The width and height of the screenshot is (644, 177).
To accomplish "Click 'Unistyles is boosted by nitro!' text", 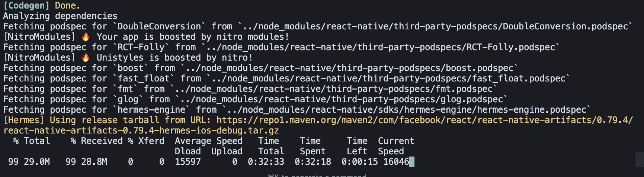I will tap(174, 58).
